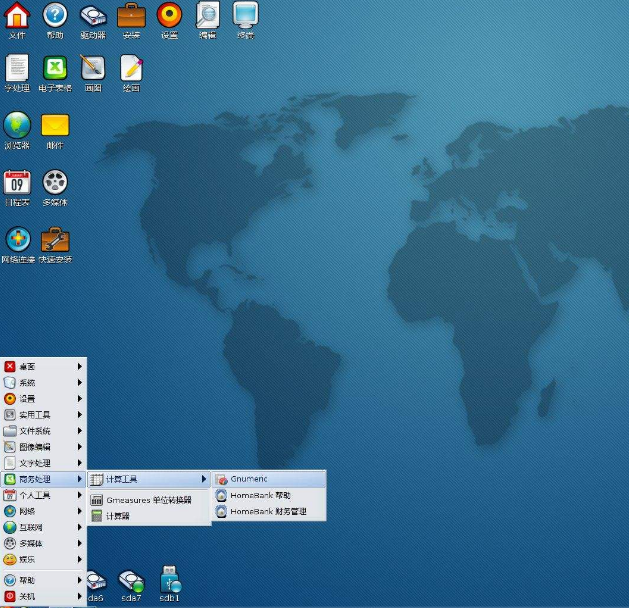
Task: Click the 字处理 word processor icon
Action: tap(17, 68)
